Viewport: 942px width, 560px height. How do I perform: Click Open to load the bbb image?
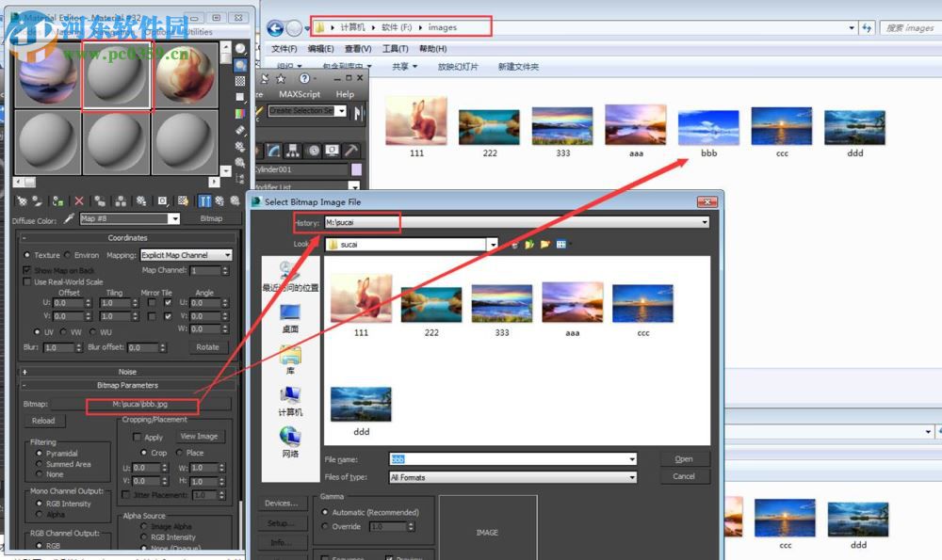(x=684, y=458)
